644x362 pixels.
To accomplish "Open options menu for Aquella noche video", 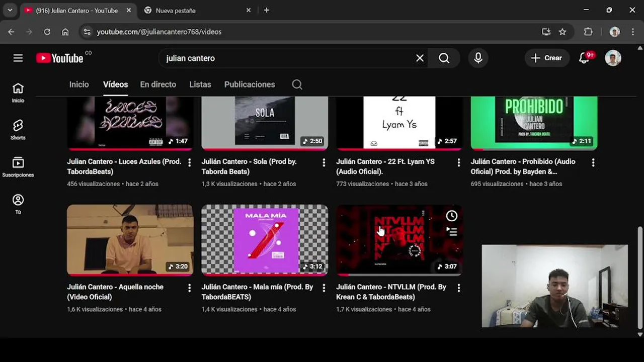I will coord(189,288).
